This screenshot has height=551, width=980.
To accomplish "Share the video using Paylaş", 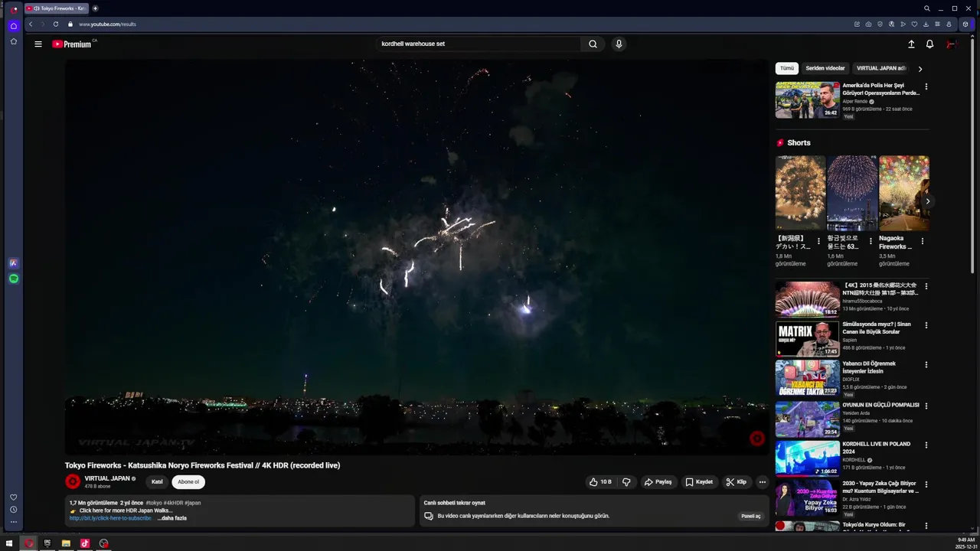I will [658, 482].
